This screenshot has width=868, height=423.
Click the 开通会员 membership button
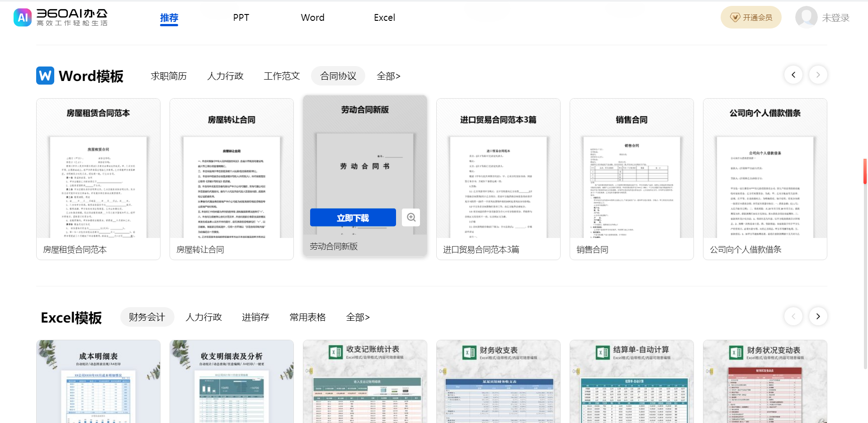pyautogui.click(x=750, y=18)
